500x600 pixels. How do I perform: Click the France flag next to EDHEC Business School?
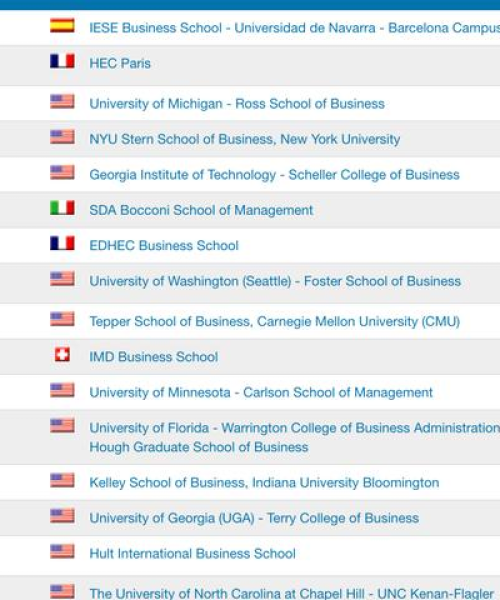62,243
